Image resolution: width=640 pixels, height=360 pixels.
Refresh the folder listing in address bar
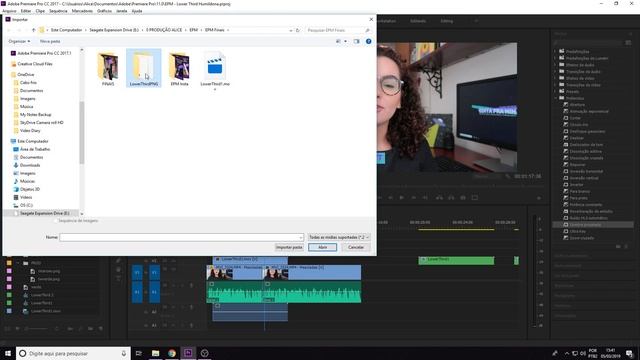pos(298,30)
